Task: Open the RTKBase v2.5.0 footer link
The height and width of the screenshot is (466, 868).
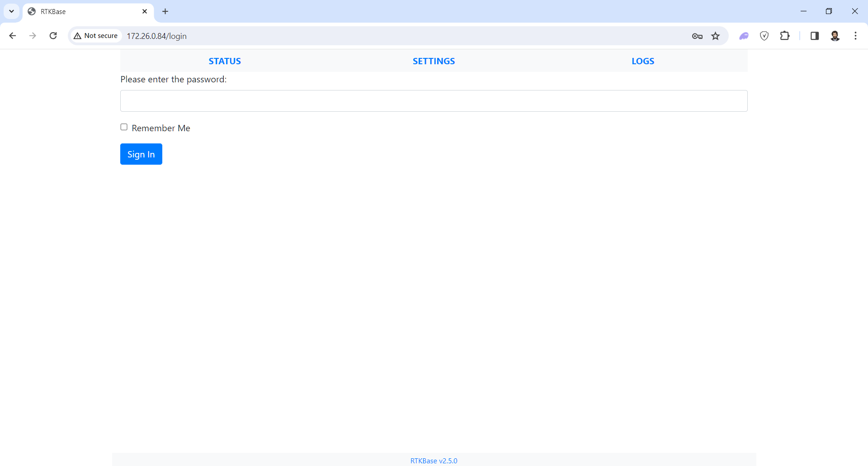Action: pos(434,461)
